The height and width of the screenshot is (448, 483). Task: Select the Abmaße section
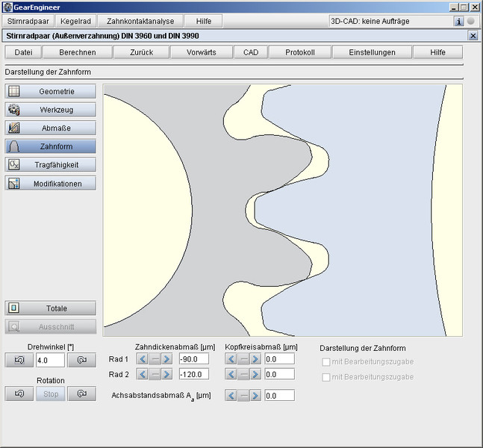[x=51, y=128]
